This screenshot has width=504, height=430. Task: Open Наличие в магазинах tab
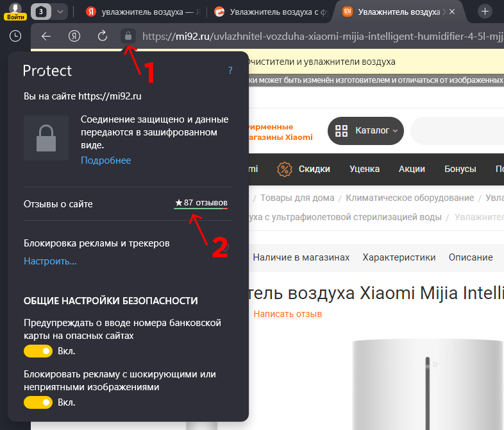[301, 257]
